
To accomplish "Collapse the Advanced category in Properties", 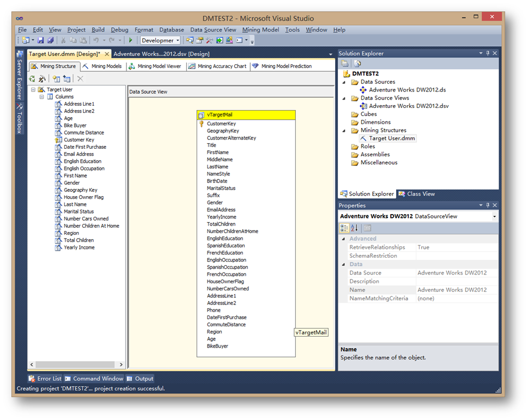I will click(x=343, y=239).
